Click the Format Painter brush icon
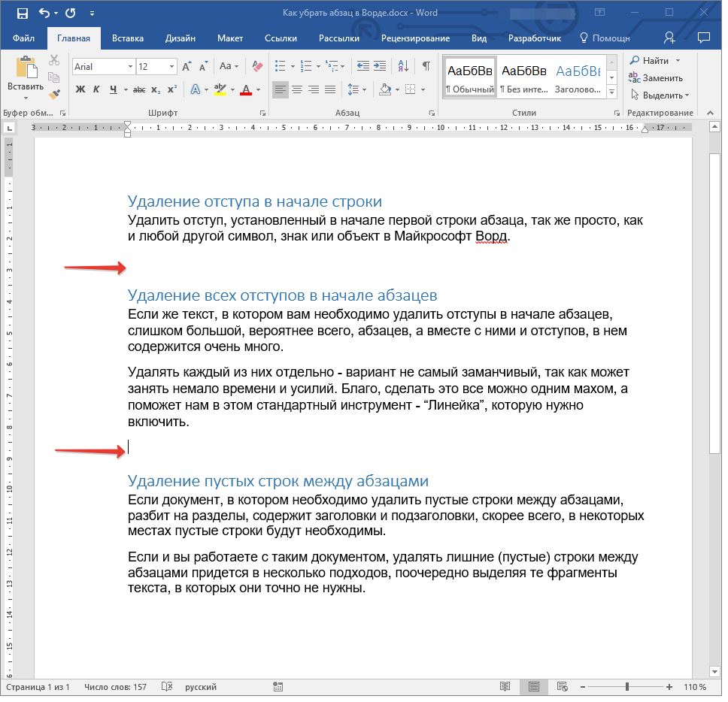The height and width of the screenshot is (702, 728). pyautogui.click(x=55, y=94)
